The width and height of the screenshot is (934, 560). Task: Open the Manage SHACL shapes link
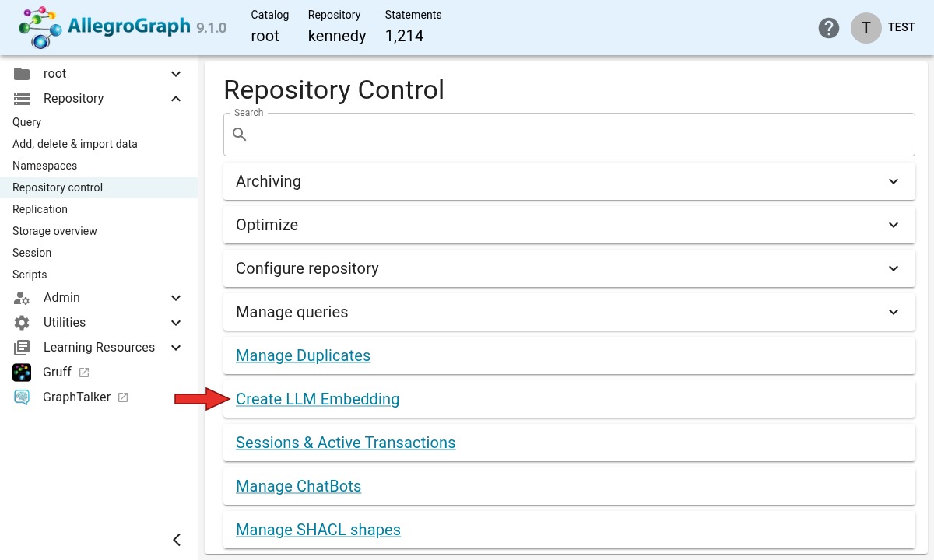(x=318, y=530)
